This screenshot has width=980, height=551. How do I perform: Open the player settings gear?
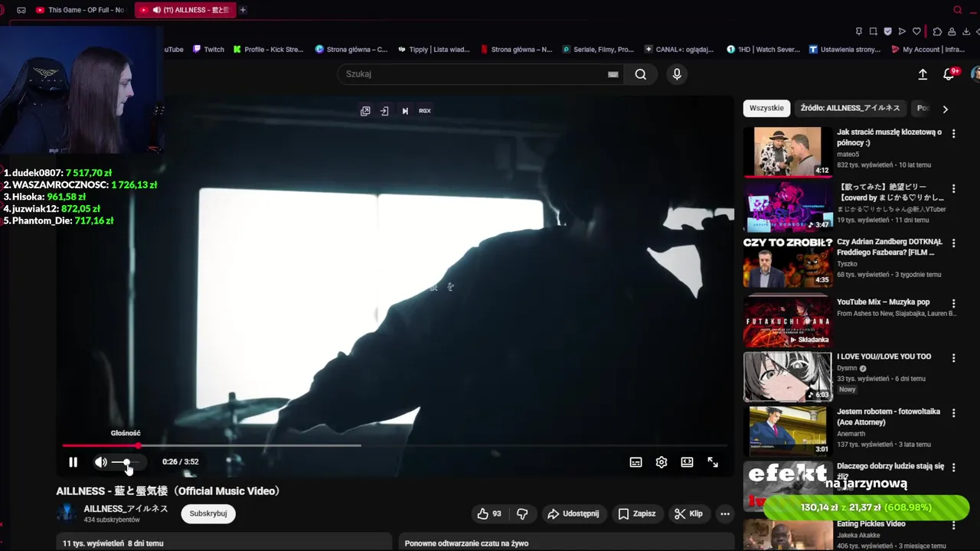(x=661, y=462)
